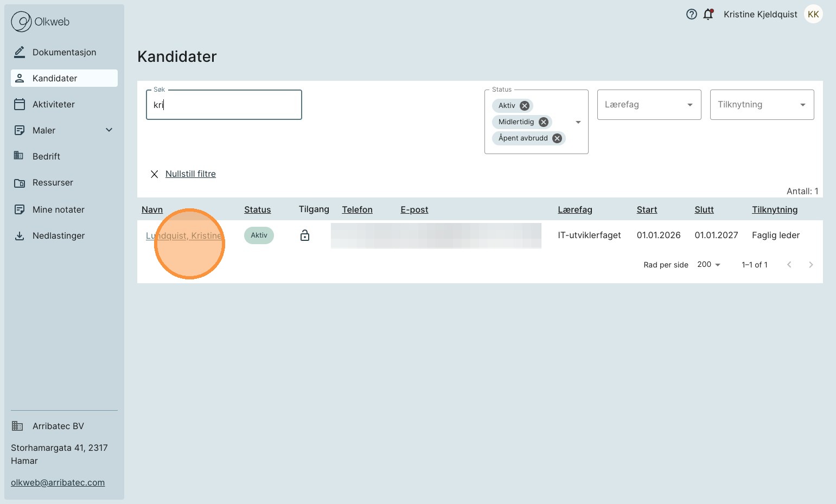Click the Olkweb logo
The width and height of the screenshot is (836, 504).
point(41,22)
